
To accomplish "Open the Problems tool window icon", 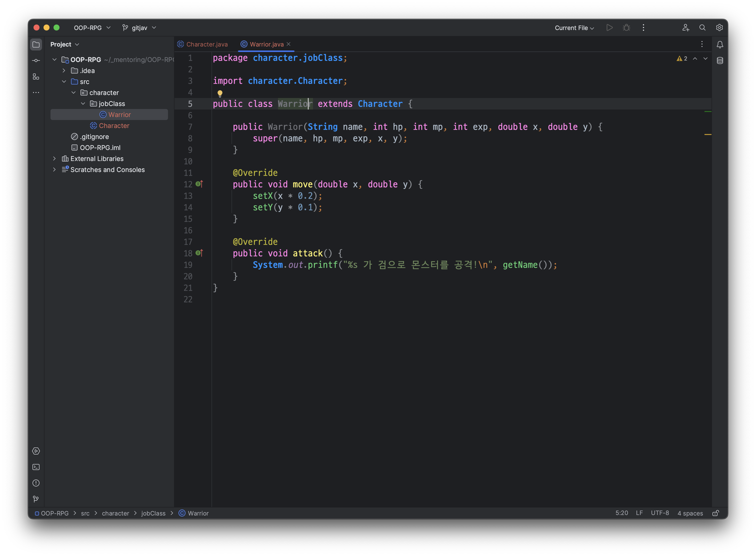I will tap(36, 483).
